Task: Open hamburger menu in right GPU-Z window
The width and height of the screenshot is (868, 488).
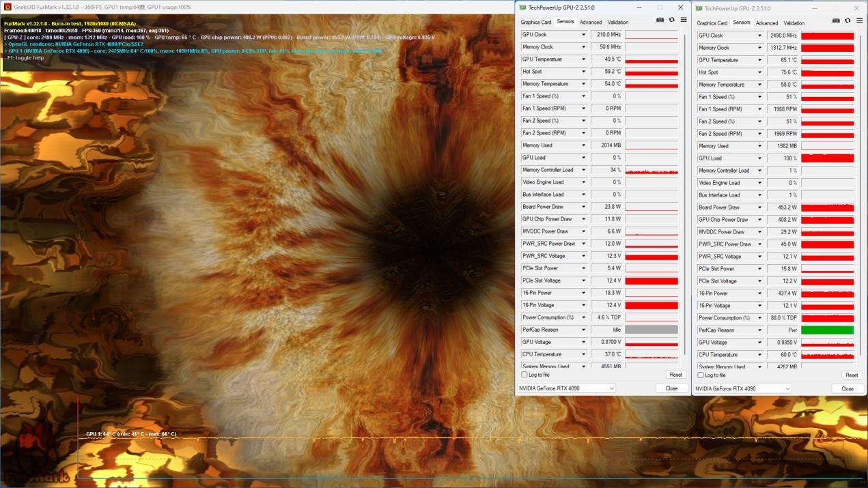Action: click(x=860, y=21)
